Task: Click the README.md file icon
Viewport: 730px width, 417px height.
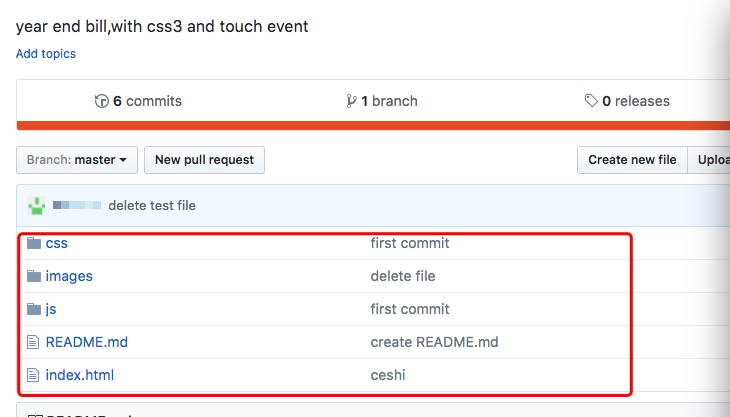Action: (33, 342)
